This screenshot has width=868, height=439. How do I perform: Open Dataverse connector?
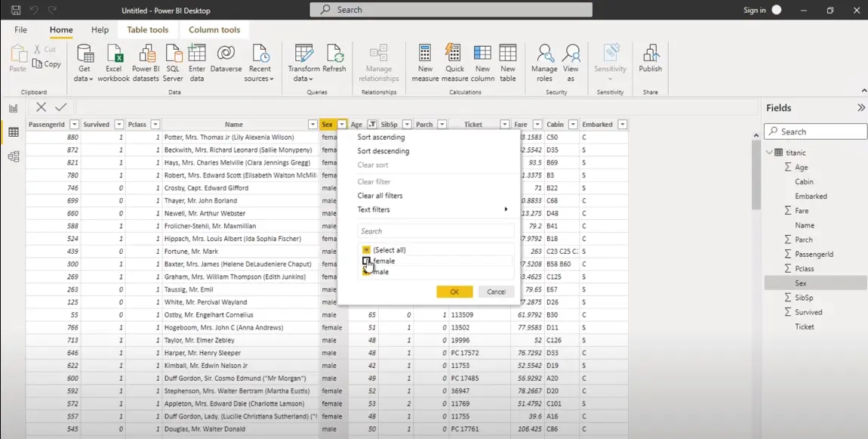click(x=226, y=59)
